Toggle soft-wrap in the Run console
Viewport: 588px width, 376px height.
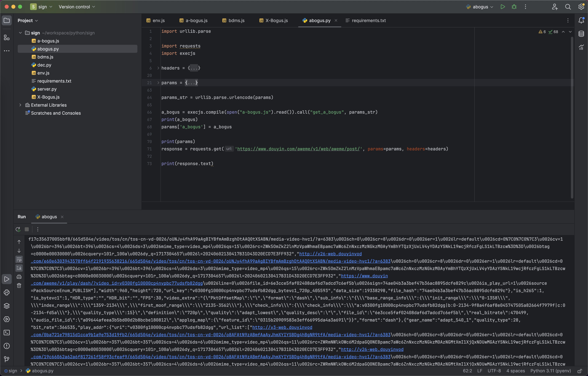(19, 259)
